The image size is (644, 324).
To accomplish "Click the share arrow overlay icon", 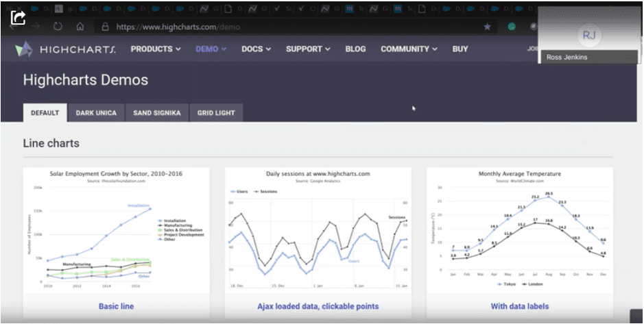I will pyautogui.click(x=18, y=18).
